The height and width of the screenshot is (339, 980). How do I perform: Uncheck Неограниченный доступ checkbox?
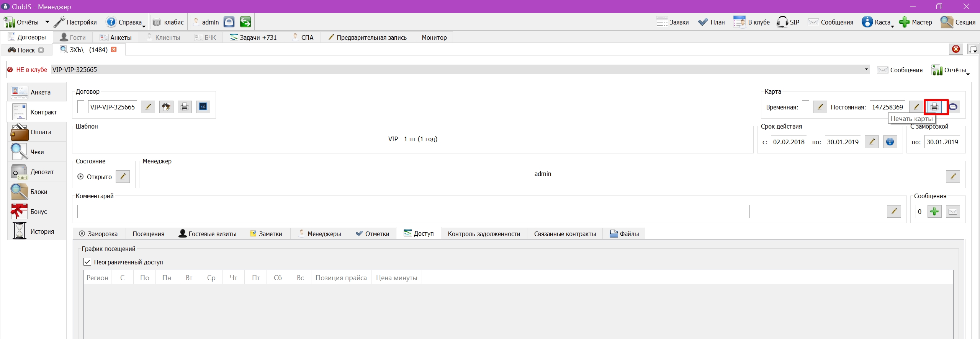[87, 262]
